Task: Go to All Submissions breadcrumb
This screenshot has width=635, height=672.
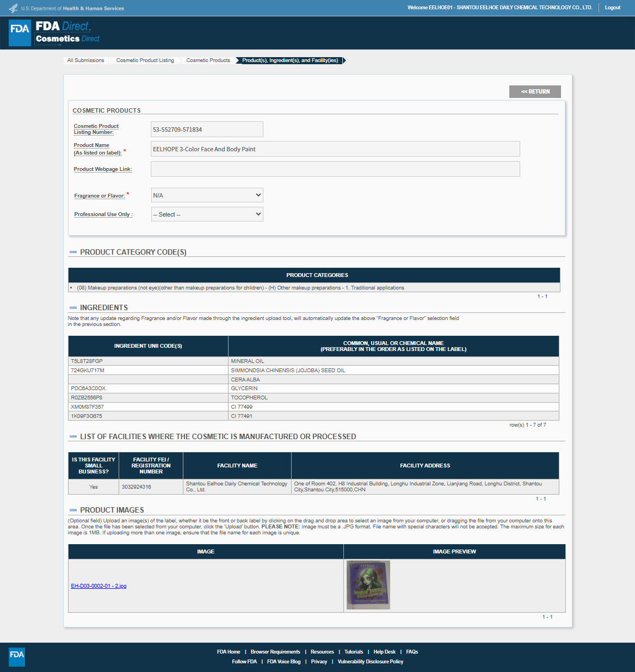Action: coord(85,60)
